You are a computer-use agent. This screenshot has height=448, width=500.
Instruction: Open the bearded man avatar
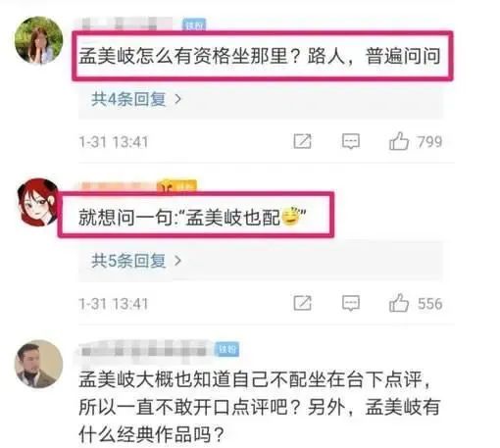(39, 364)
